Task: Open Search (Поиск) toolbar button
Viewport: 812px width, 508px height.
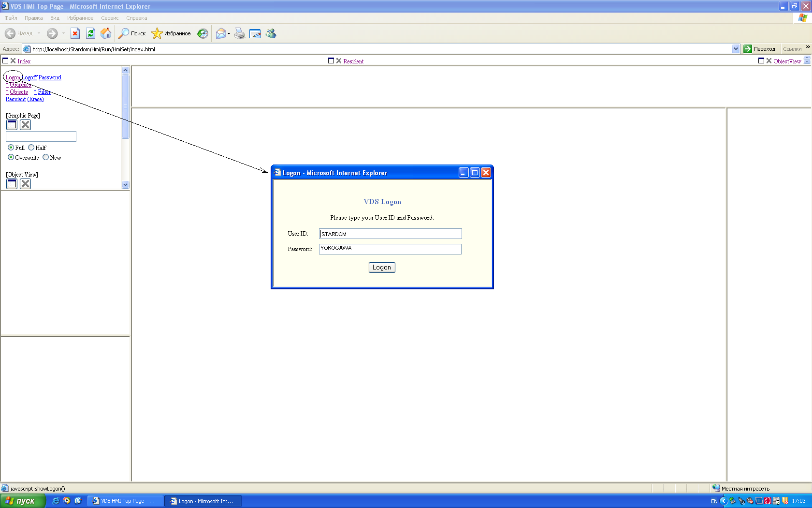Action: 132,33
